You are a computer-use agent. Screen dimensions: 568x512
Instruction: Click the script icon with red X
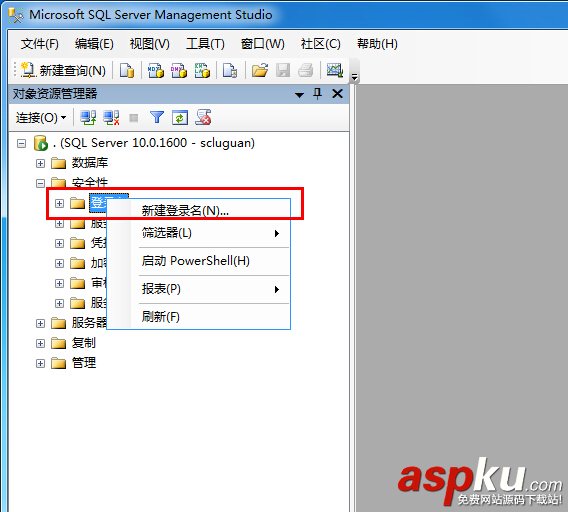tap(203, 117)
